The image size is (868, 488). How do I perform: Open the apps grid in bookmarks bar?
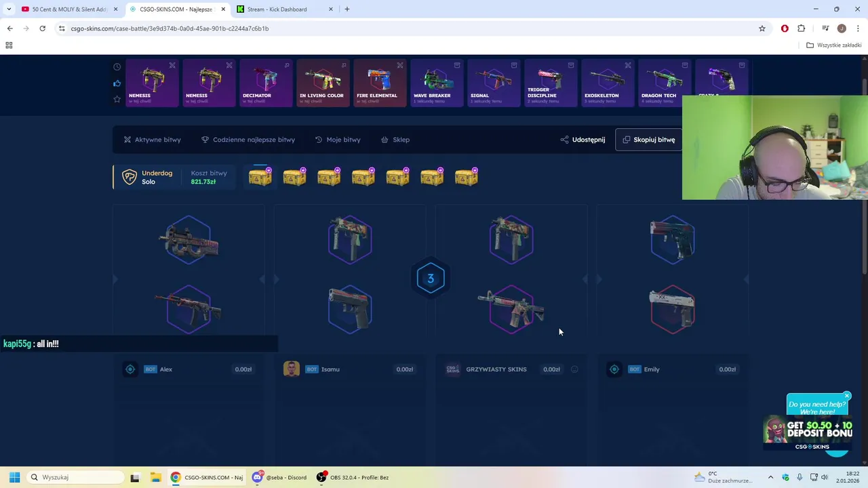[x=9, y=45]
